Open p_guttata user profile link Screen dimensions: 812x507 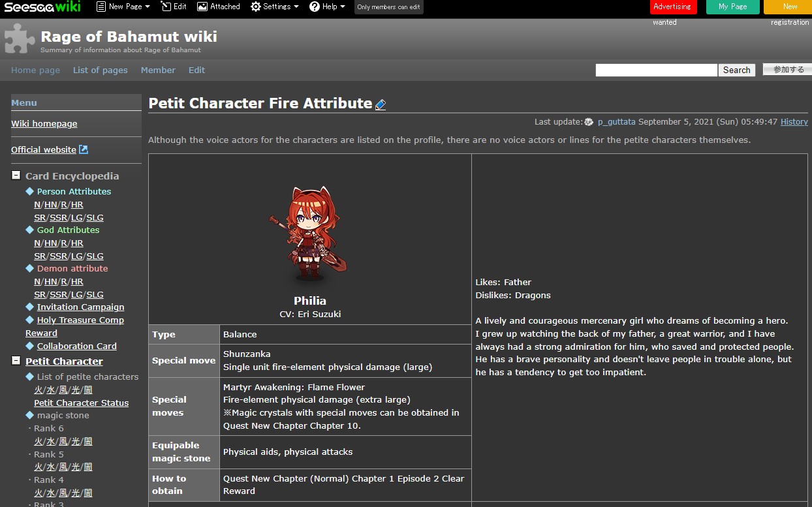pyautogui.click(x=616, y=122)
